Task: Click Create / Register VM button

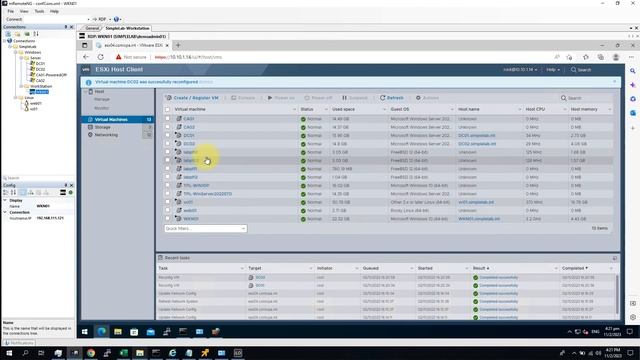Action: pyautogui.click(x=192, y=98)
